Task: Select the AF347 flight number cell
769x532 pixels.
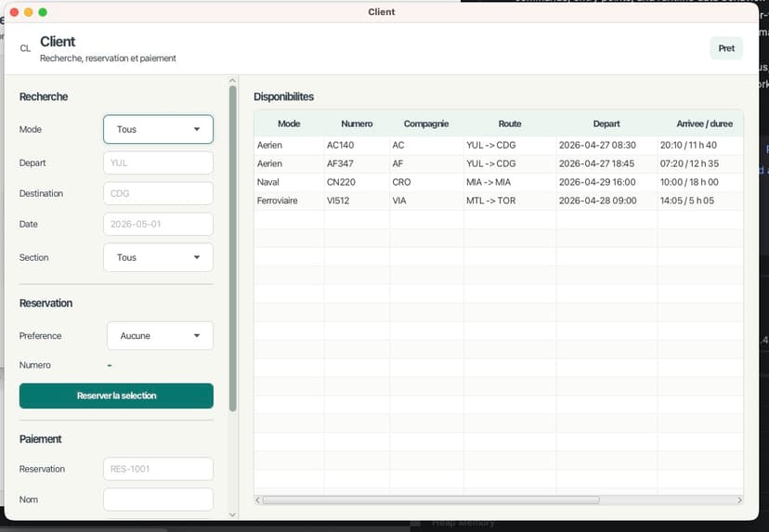Action: [x=357, y=163]
